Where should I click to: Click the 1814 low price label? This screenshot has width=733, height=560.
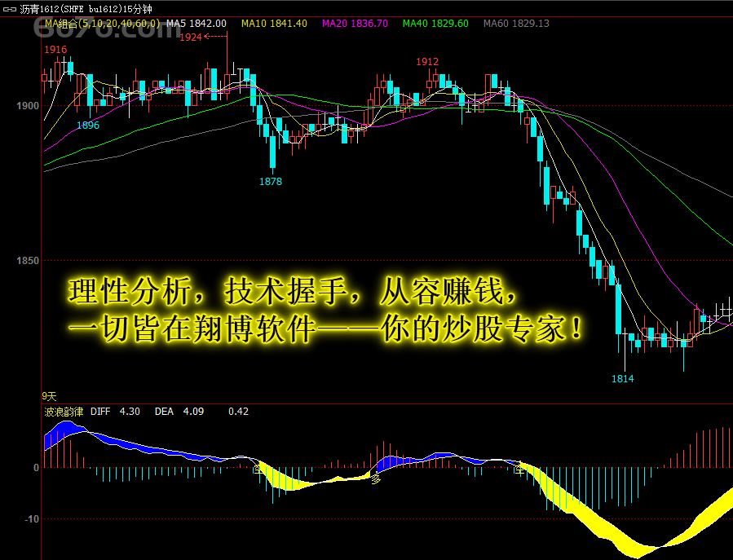click(x=623, y=378)
